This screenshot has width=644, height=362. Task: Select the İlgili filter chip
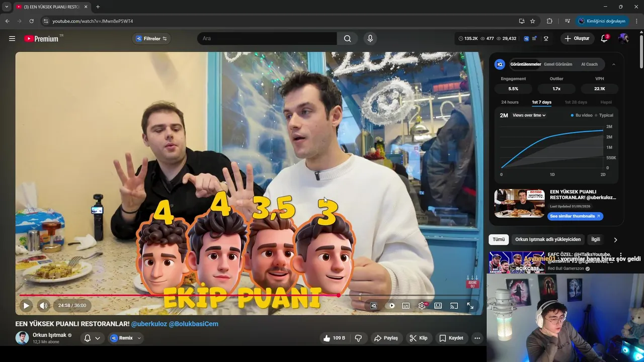596,240
